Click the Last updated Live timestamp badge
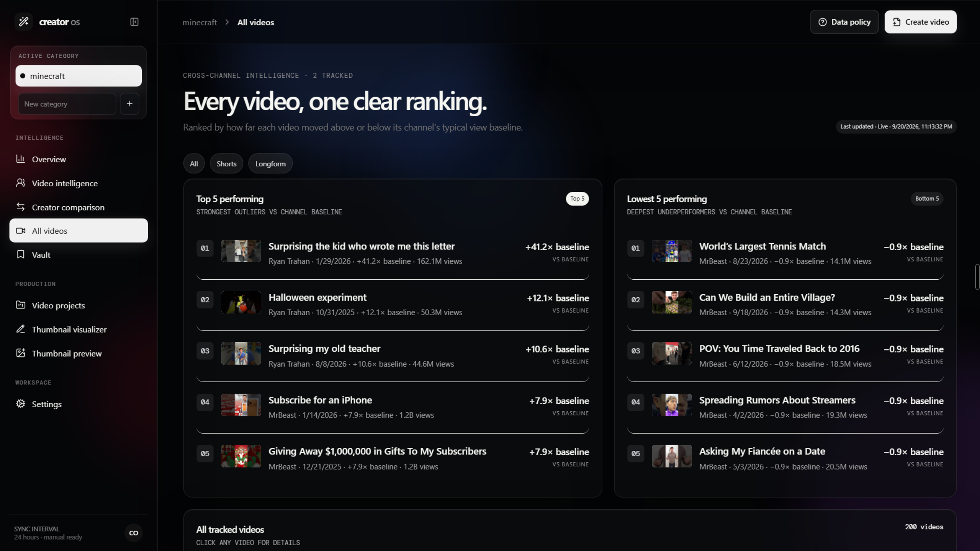The image size is (980, 551). 896,127
